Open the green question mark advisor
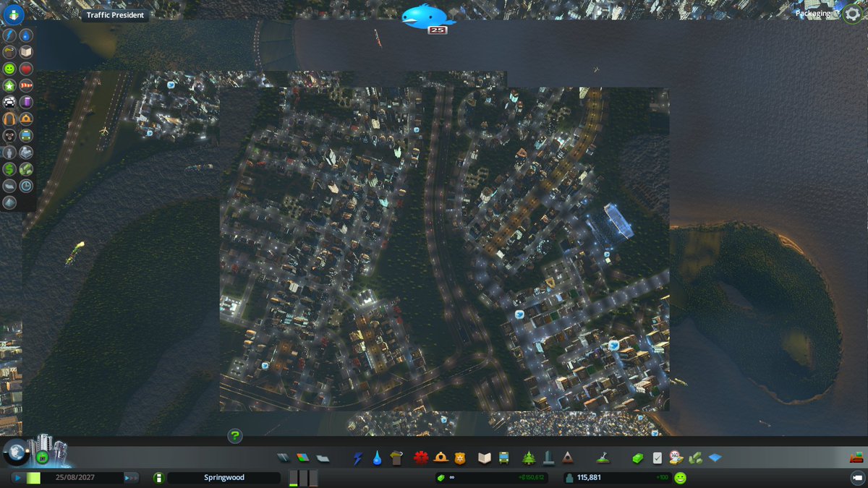Screen dimensions: 868x488 [x=235, y=436]
